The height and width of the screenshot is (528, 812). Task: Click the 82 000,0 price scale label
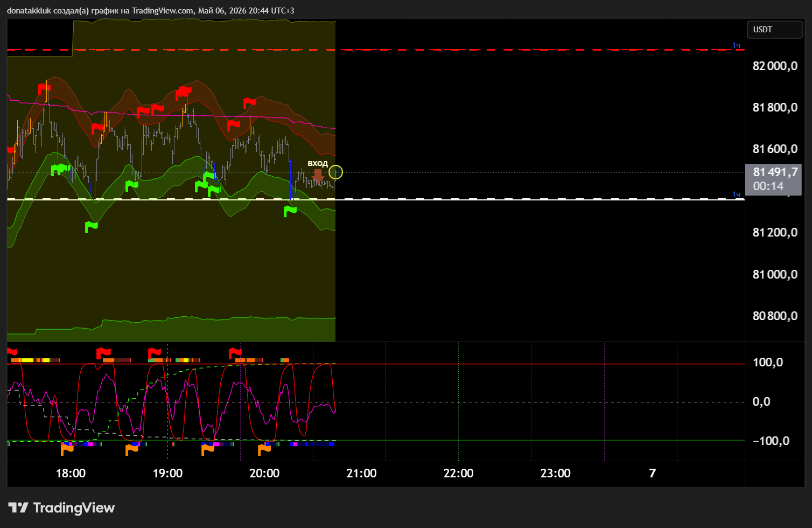tap(775, 66)
